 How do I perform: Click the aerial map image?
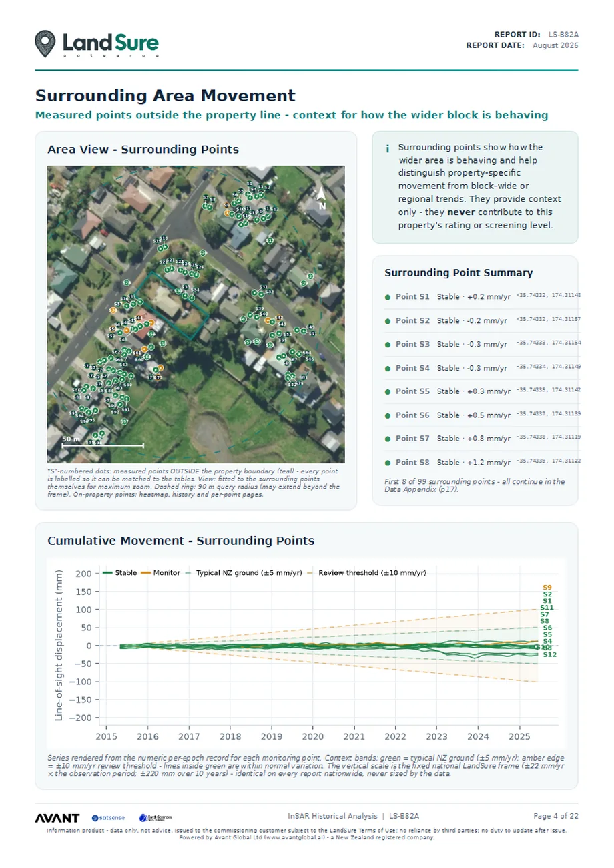pos(196,314)
